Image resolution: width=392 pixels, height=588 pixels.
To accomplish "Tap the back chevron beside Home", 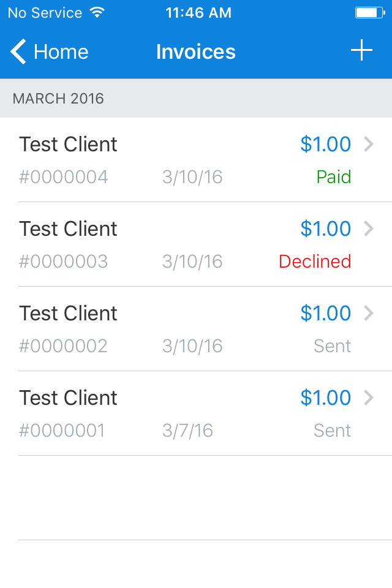I will (17, 52).
